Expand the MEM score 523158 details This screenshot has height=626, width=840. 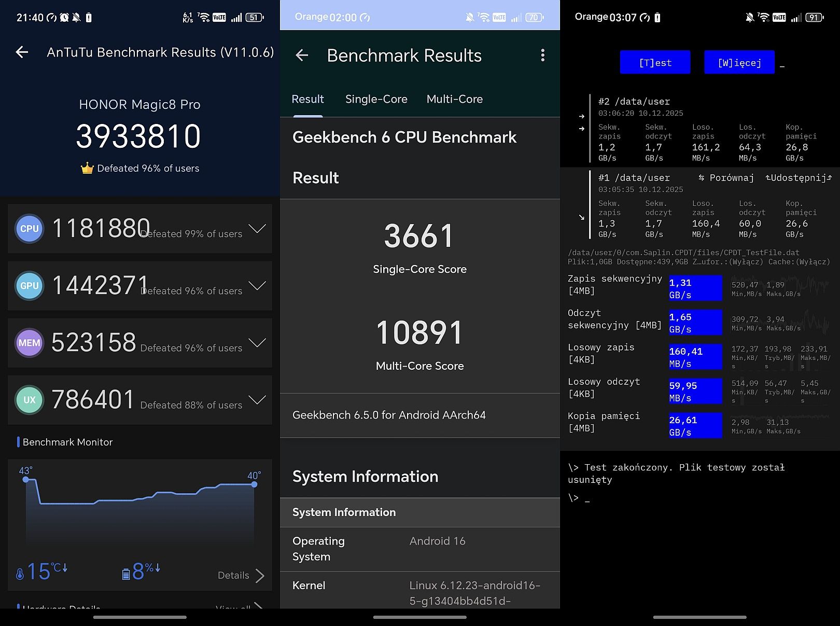point(257,343)
